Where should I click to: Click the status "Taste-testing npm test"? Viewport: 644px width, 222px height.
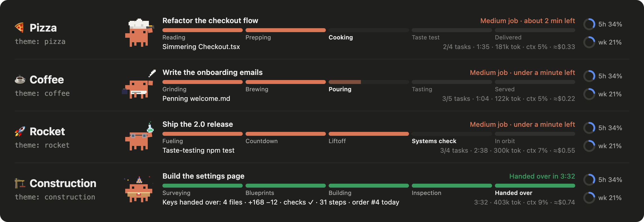pos(198,150)
